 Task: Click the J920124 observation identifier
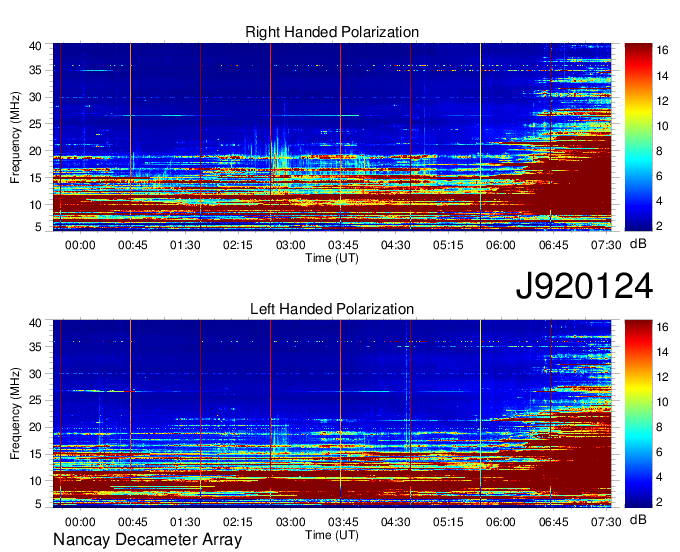[584, 286]
